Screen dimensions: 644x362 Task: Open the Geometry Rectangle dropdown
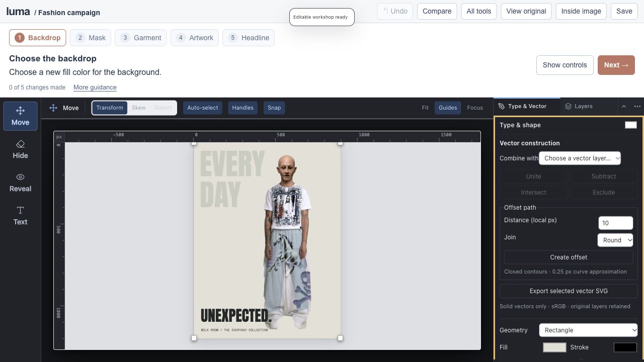pos(588,330)
